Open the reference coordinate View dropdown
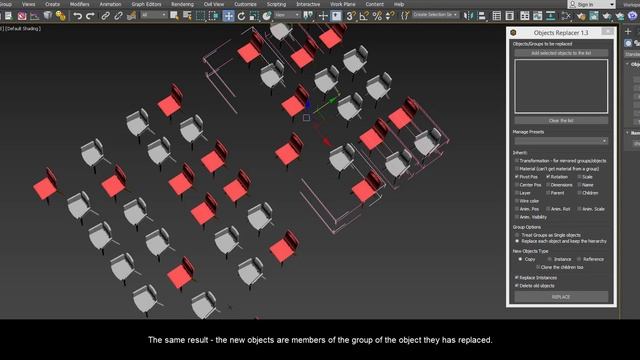640x360 pixels. click(287, 15)
